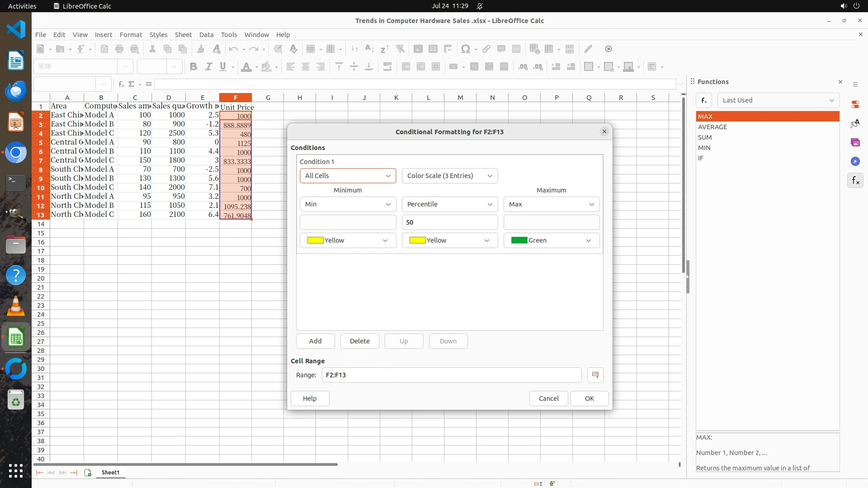868x488 pixels.
Task: Open the Styles sidebar deck
Action: (x=855, y=123)
